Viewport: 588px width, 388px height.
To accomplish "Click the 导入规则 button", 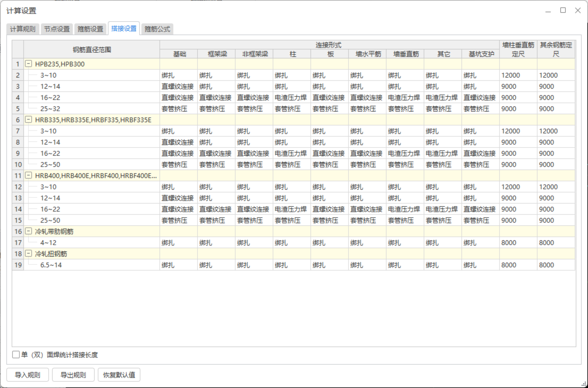I will tap(28, 375).
